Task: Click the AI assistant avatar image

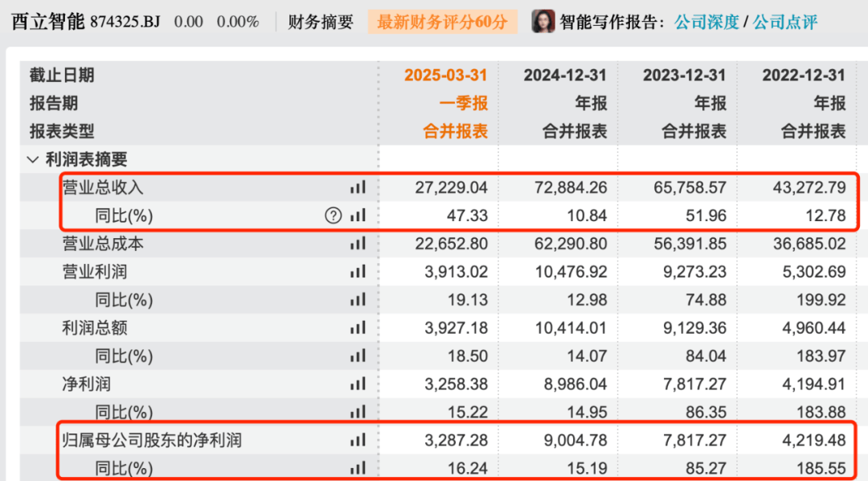Action: [x=543, y=22]
